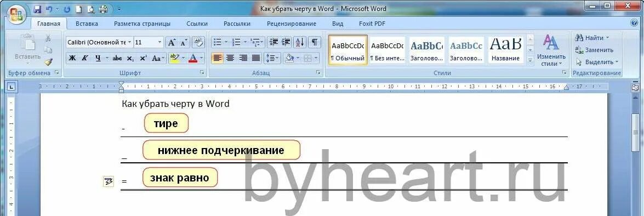This screenshot has width=644, height=216.
Task: Apply a numbered list
Action: coord(236,42)
